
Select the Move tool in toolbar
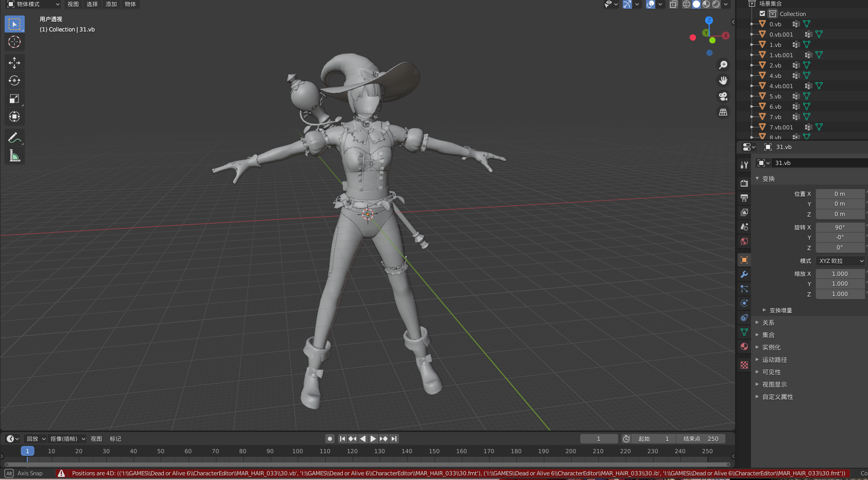point(14,63)
